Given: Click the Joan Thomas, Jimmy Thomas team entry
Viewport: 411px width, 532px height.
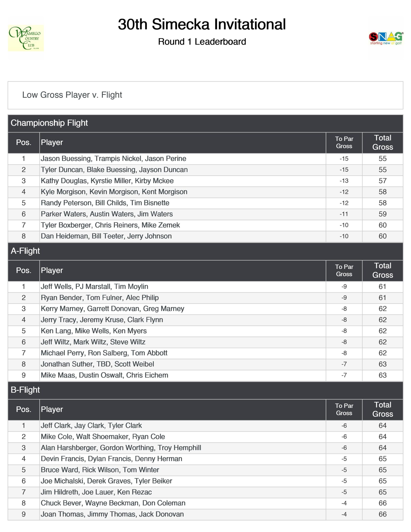Looking at the screenshot, I should (x=112, y=514).
